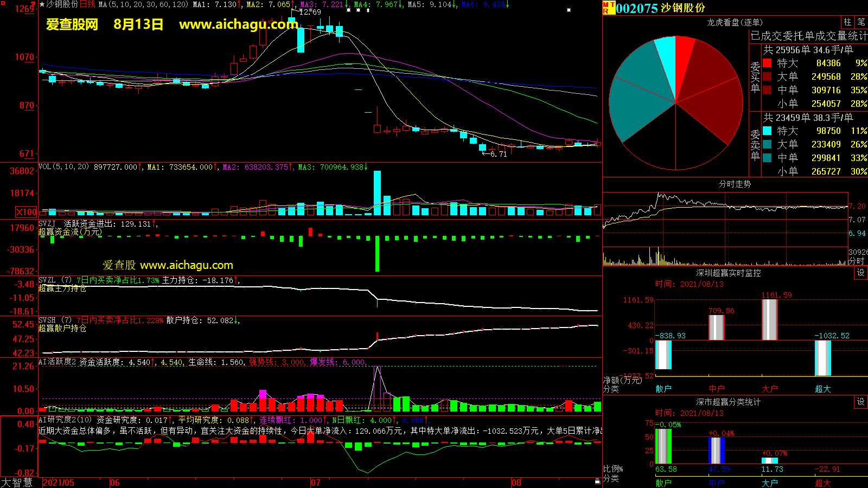868x488 pixels.
Task: Select the 龙虎看盘(逐单) panel title
Action: [735, 22]
